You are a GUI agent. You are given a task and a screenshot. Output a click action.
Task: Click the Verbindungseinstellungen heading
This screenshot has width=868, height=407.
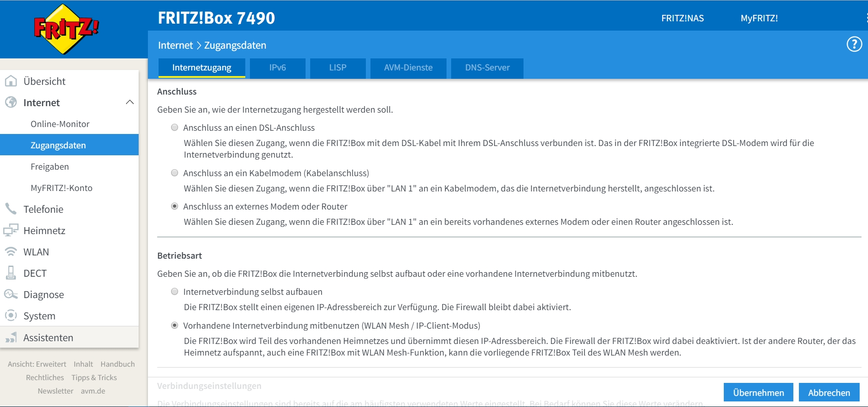point(209,386)
